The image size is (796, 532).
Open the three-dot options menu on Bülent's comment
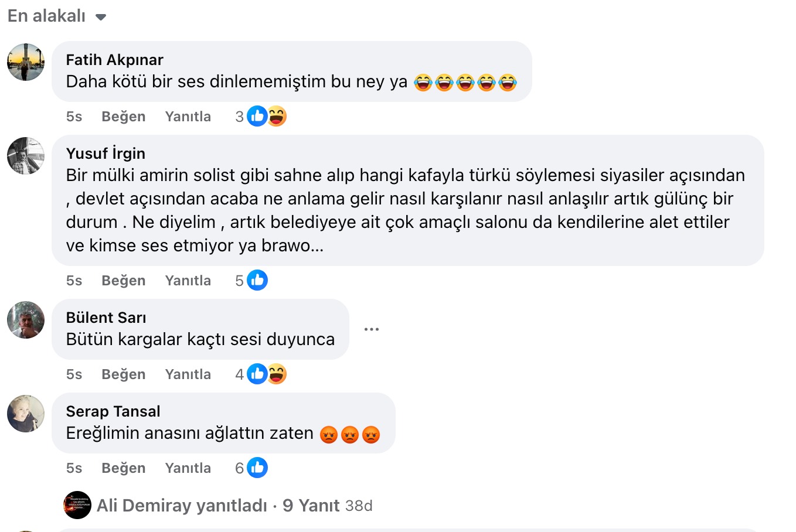coord(371,329)
